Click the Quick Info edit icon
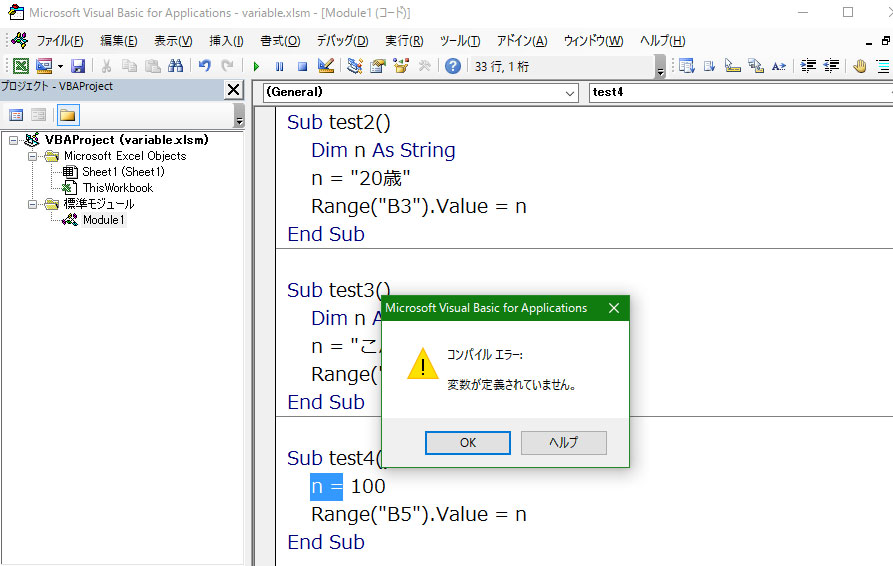This screenshot has height=566, width=893. pyautogui.click(x=732, y=66)
